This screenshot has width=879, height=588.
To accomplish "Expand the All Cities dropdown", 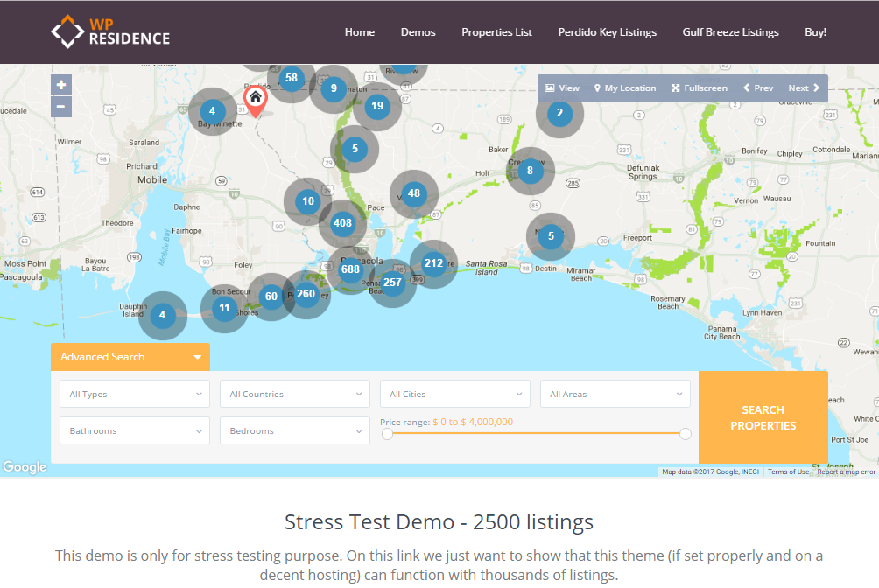I will (x=454, y=395).
